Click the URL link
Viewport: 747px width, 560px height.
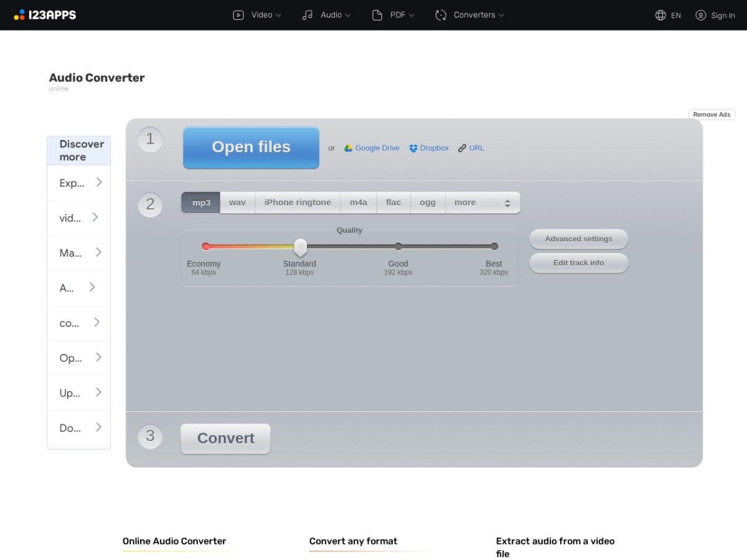coord(476,148)
